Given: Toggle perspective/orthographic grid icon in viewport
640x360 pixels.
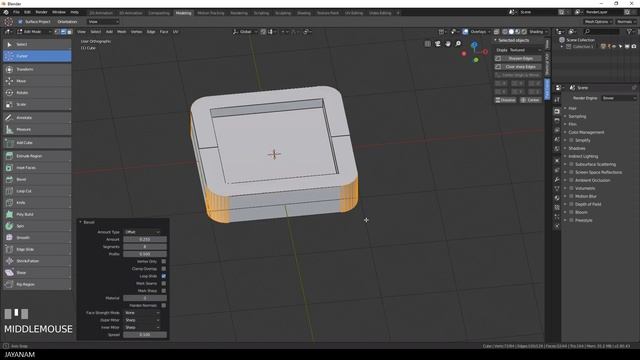Looking at the screenshot, I should [427, 44].
